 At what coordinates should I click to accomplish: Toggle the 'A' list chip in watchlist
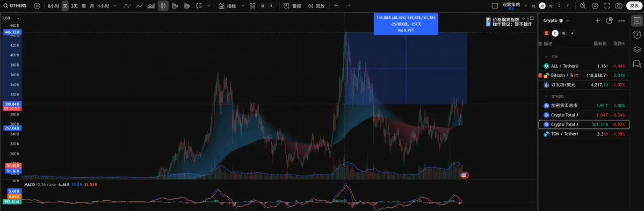572,33
